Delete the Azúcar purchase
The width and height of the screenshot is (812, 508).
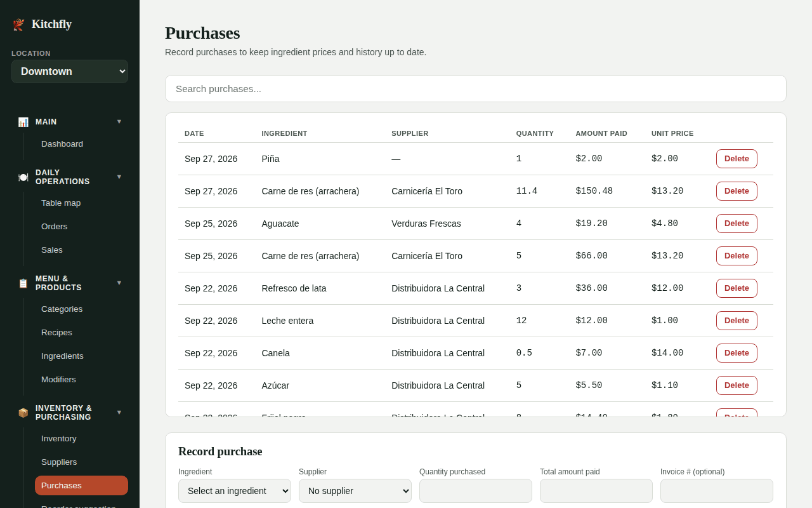737,385
